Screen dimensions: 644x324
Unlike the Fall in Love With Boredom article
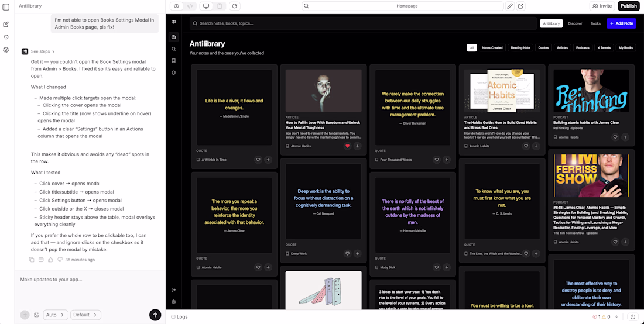pos(347,146)
